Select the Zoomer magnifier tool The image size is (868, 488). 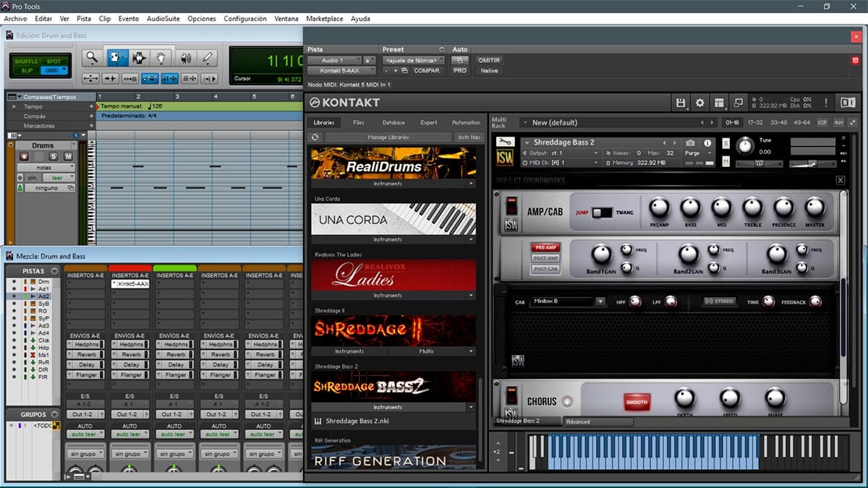click(92, 59)
